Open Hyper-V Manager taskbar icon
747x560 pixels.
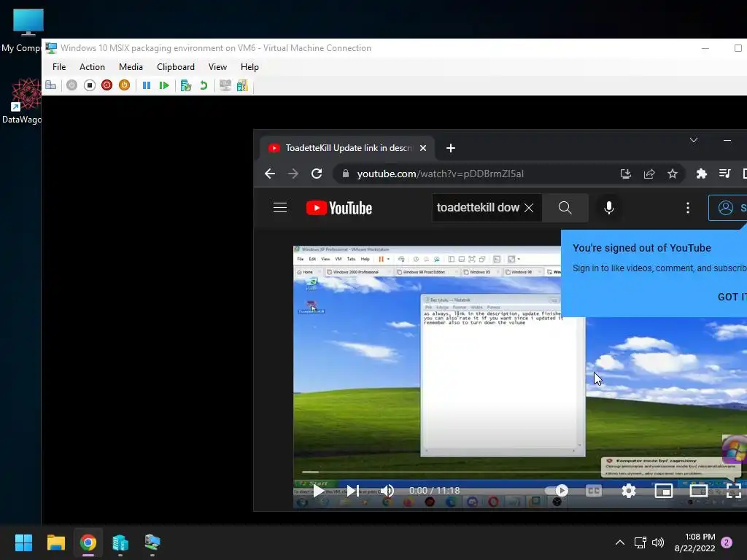(x=120, y=542)
